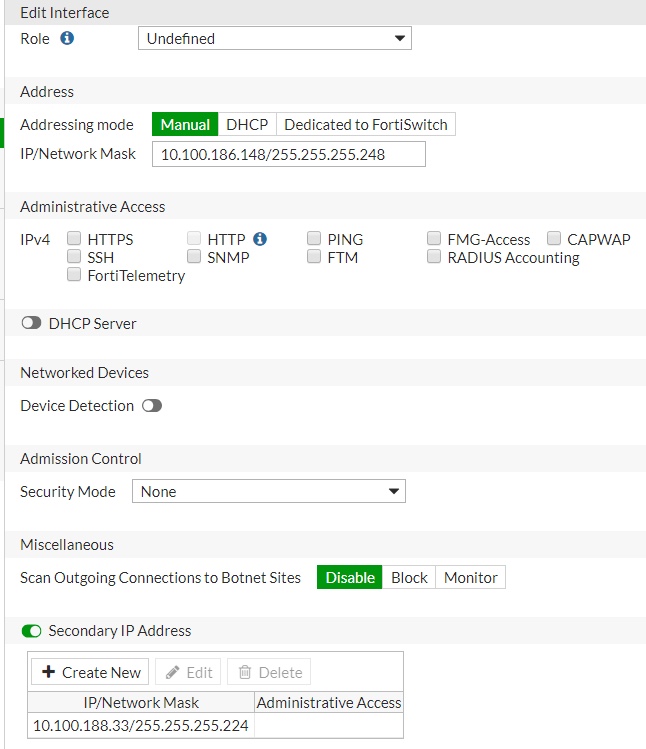Click the IP/Network Mask input field
646x749 pixels.
click(x=289, y=154)
